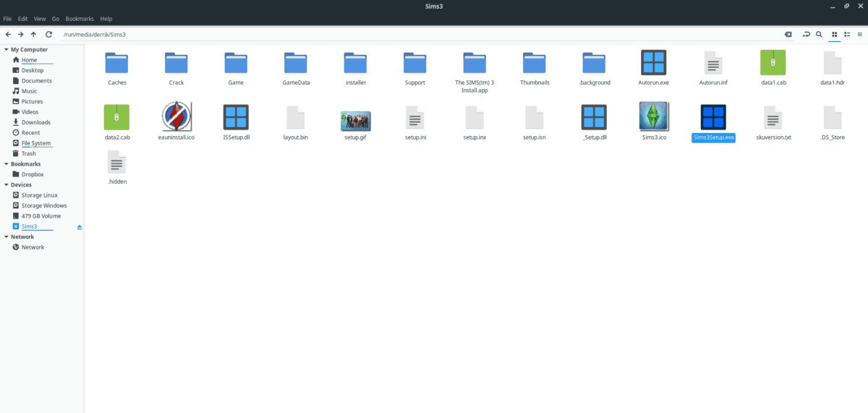Open Downloads in the sidebar

point(35,122)
